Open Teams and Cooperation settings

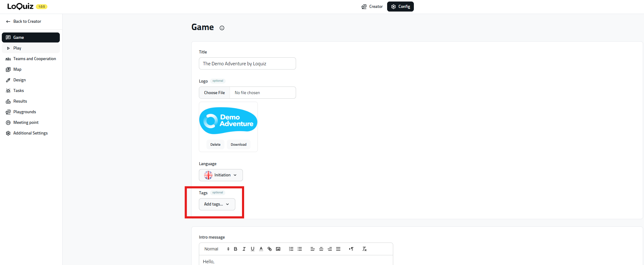point(34,59)
